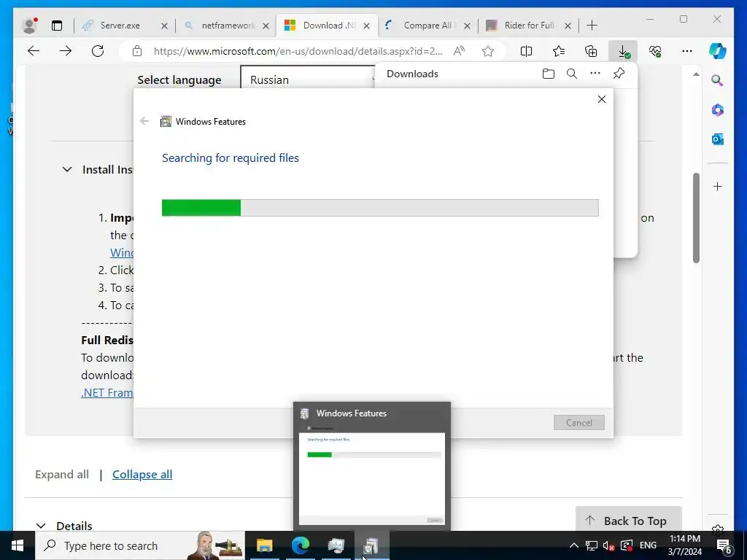The image size is (747, 560).
Task: Open a new browser tab
Action: point(592,26)
